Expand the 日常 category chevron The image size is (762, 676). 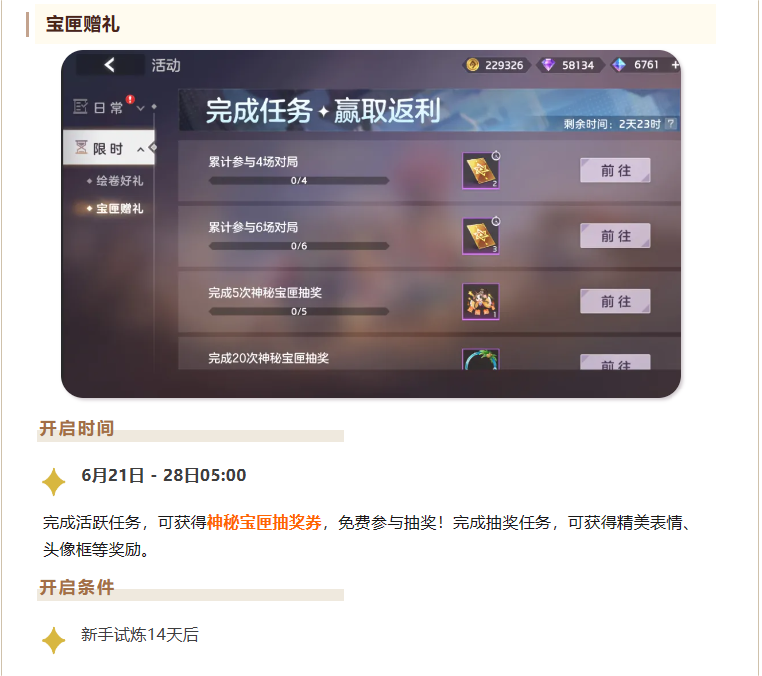coord(141,108)
